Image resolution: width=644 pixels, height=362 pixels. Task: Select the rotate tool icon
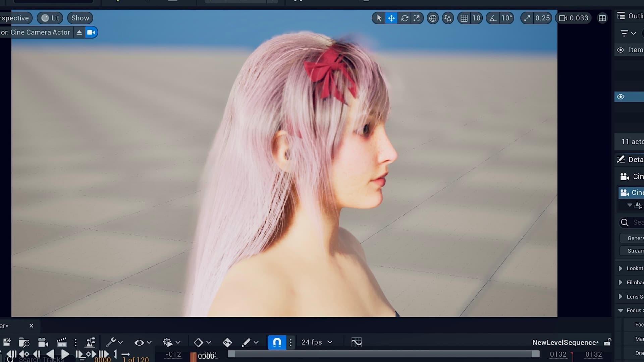point(405,18)
